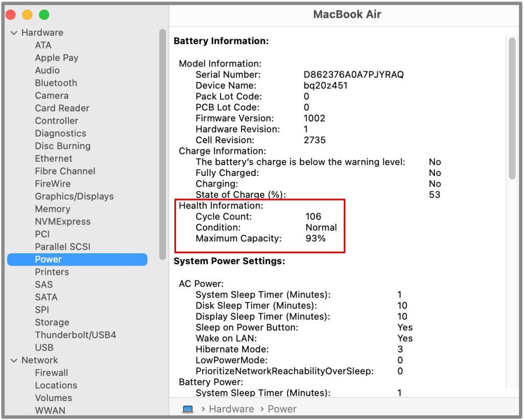Click the Battery Information heading

(221, 41)
